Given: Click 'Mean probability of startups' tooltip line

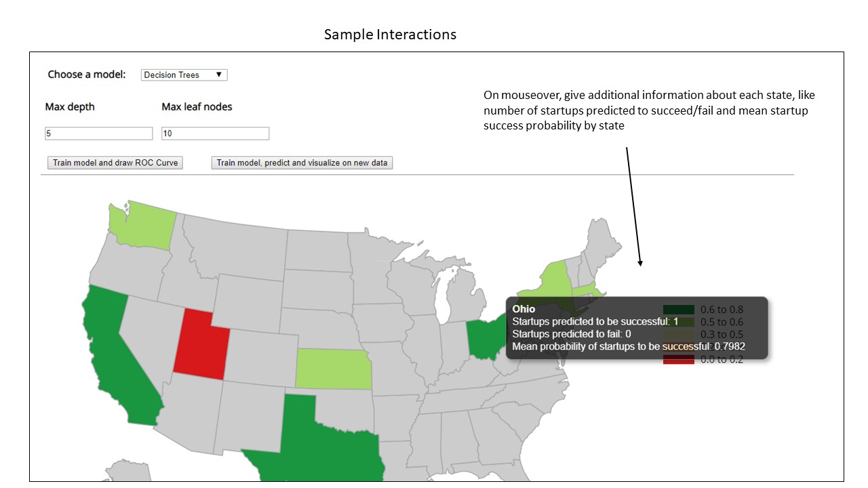Looking at the screenshot, I should (629, 346).
